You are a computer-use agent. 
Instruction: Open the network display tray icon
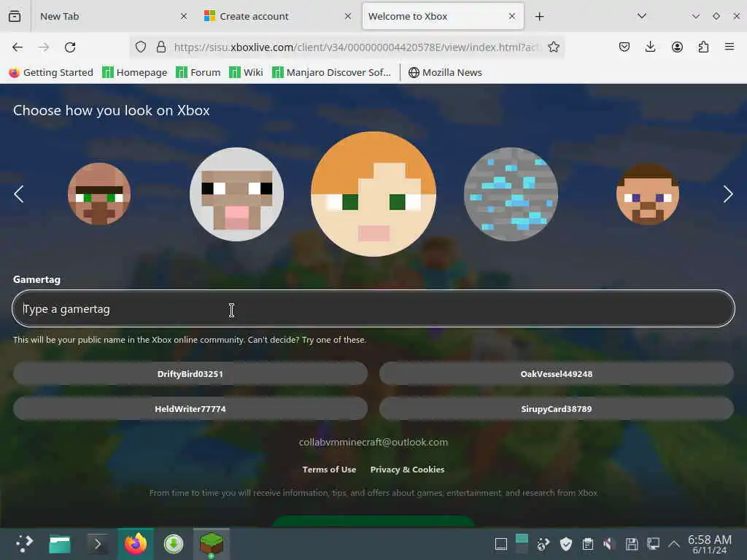[x=653, y=544]
